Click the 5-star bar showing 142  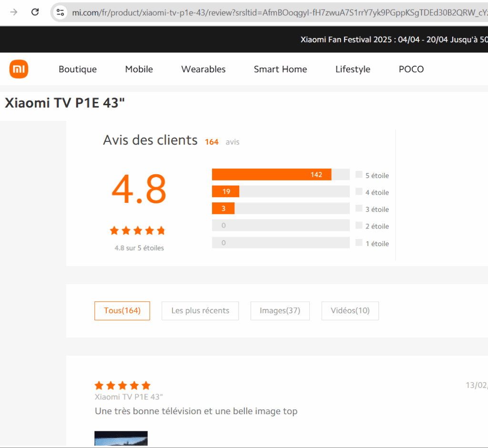281,174
